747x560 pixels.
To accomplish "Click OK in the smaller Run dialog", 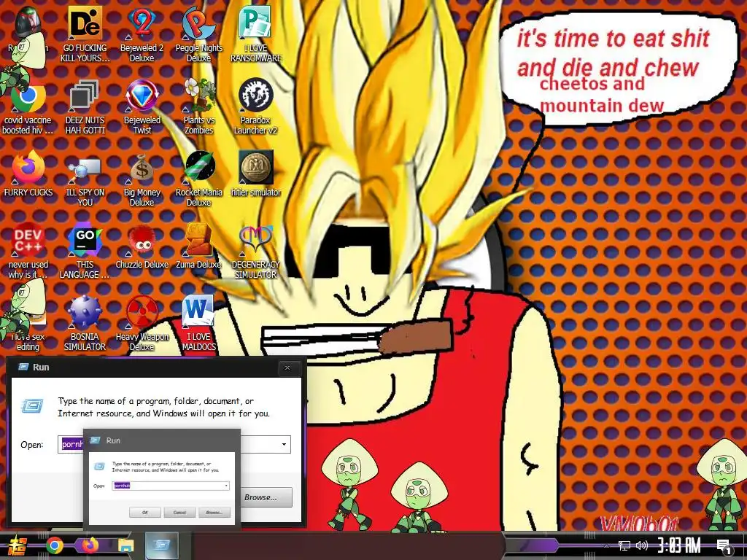I will pyautogui.click(x=145, y=513).
